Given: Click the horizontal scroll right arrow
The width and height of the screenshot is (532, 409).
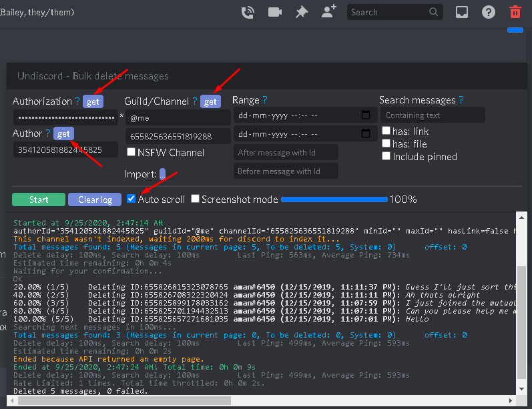Looking at the screenshot, I should point(511,400).
